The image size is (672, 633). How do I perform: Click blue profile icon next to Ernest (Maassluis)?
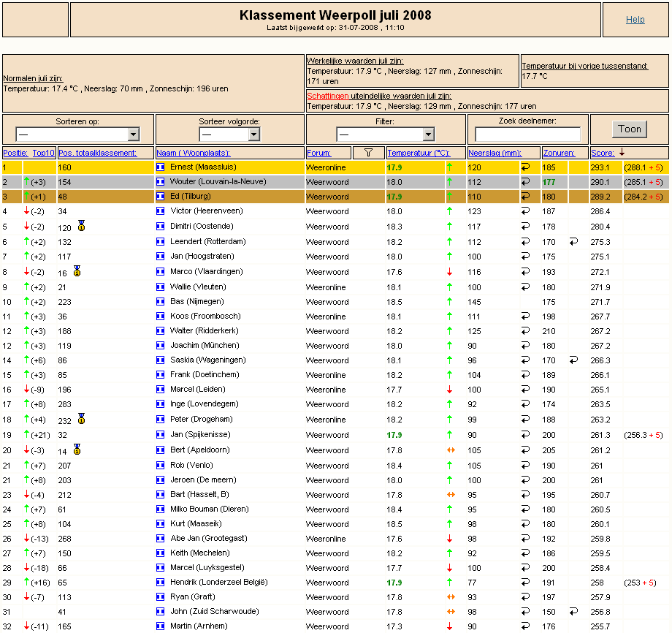pos(160,167)
